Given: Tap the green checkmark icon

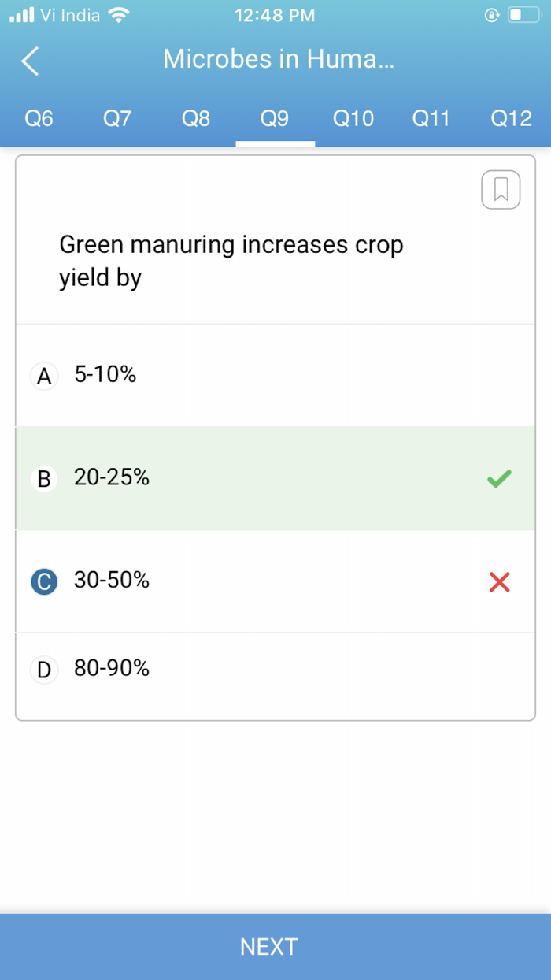Looking at the screenshot, I should (499, 478).
